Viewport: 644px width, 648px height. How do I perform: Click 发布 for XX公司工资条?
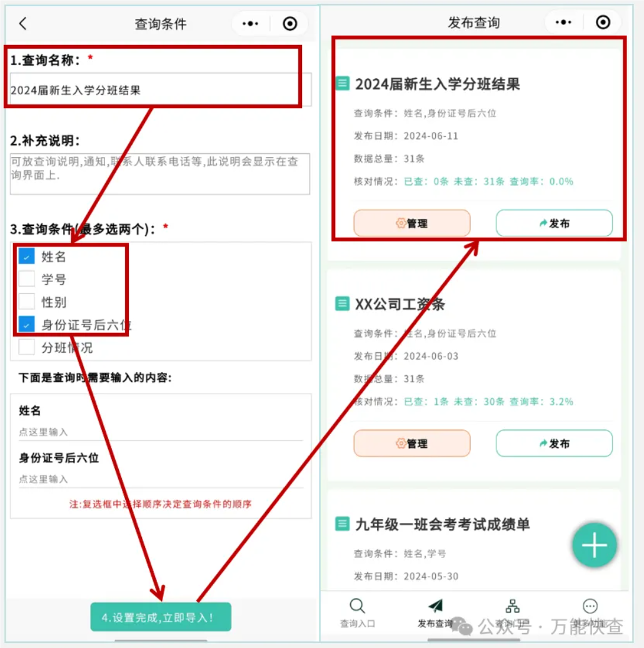[x=555, y=443]
